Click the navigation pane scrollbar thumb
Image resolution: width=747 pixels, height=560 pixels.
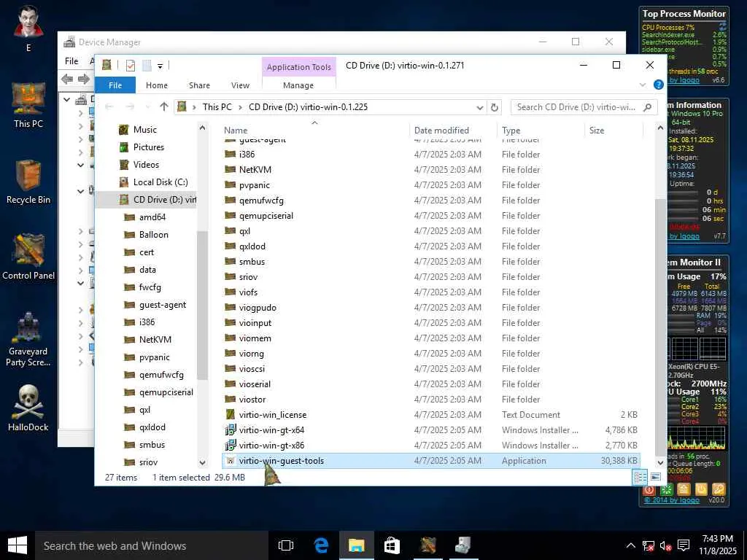(x=203, y=306)
